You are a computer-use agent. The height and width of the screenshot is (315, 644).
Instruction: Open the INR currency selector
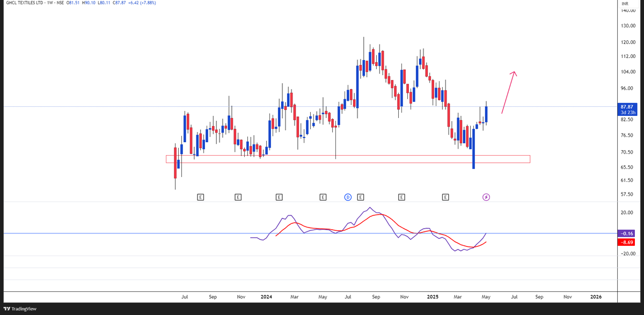point(625,4)
